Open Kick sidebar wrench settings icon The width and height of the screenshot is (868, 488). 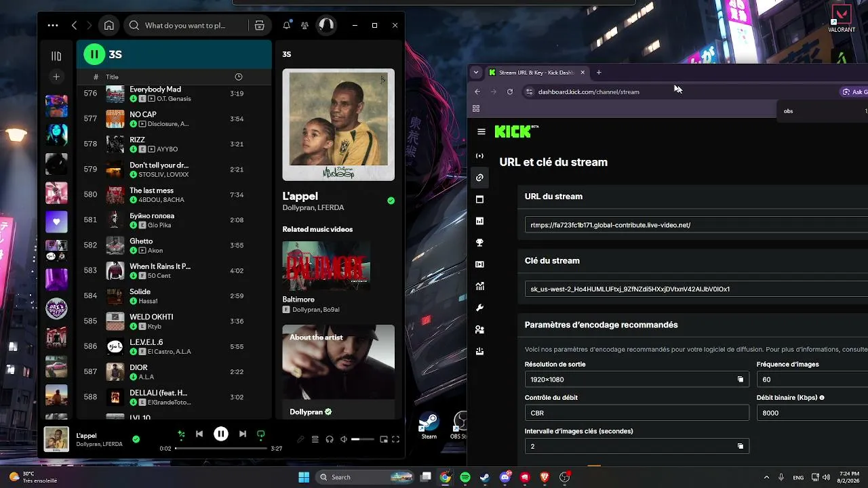point(479,308)
